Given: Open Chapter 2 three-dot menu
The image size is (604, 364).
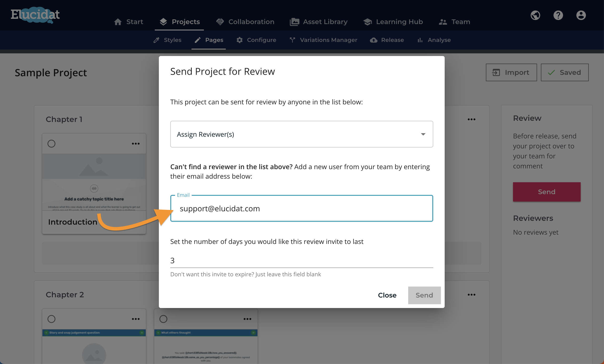Looking at the screenshot, I should [x=471, y=295].
